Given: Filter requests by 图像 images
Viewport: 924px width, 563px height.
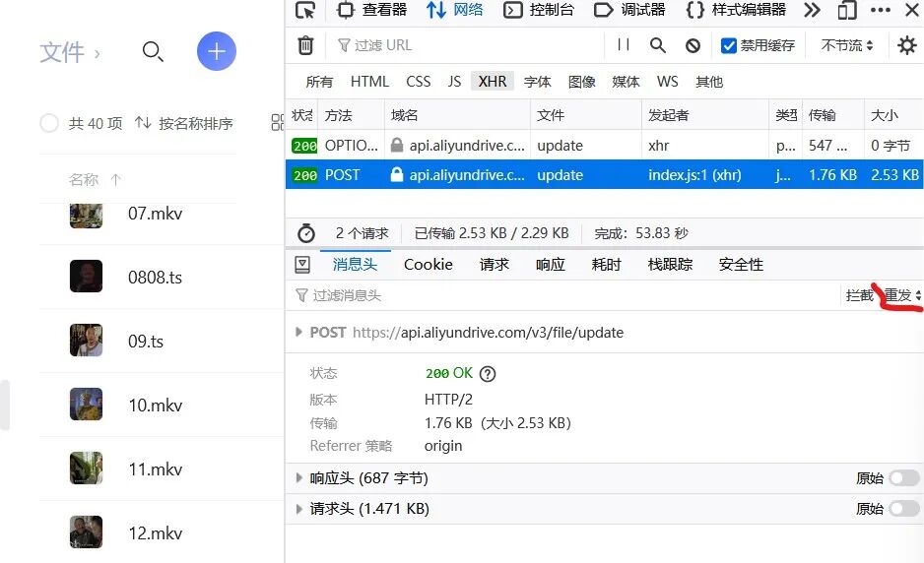Looking at the screenshot, I should (x=581, y=82).
